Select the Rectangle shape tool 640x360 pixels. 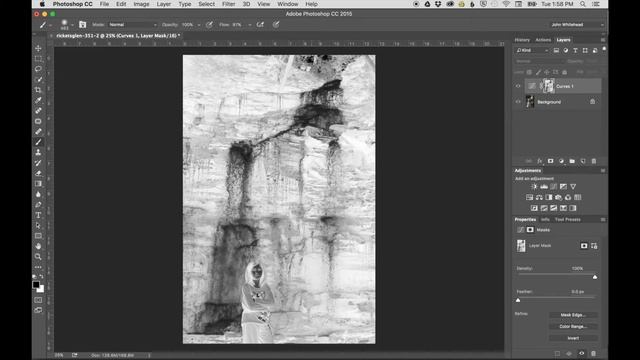click(x=38, y=236)
